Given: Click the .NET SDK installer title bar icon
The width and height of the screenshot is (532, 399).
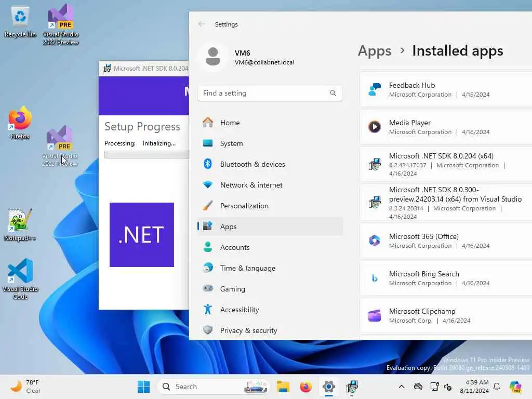Looking at the screenshot, I should [107, 68].
